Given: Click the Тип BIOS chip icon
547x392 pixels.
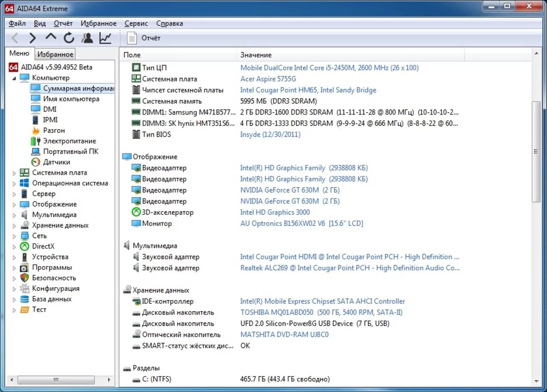Looking at the screenshot, I should [136, 134].
